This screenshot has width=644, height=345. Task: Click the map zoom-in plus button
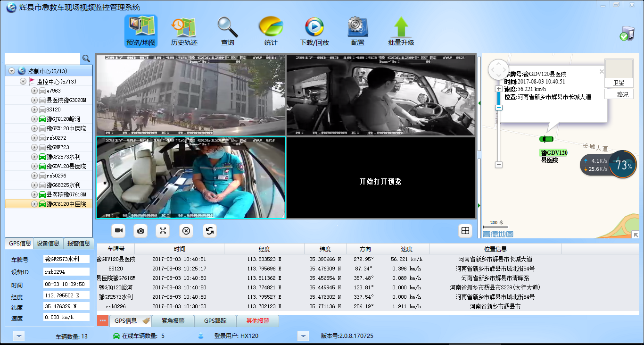[x=498, y=89]
